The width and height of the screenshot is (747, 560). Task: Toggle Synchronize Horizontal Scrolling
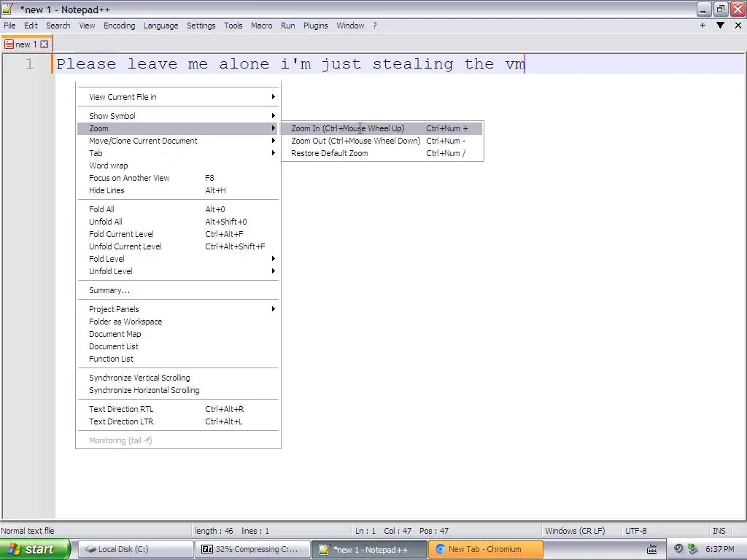coord(178,390)
